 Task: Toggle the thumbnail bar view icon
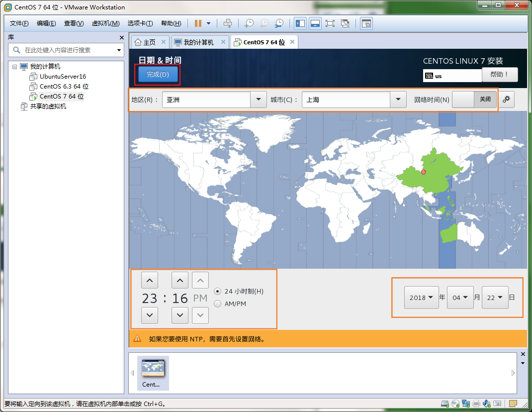click(315, 23)
